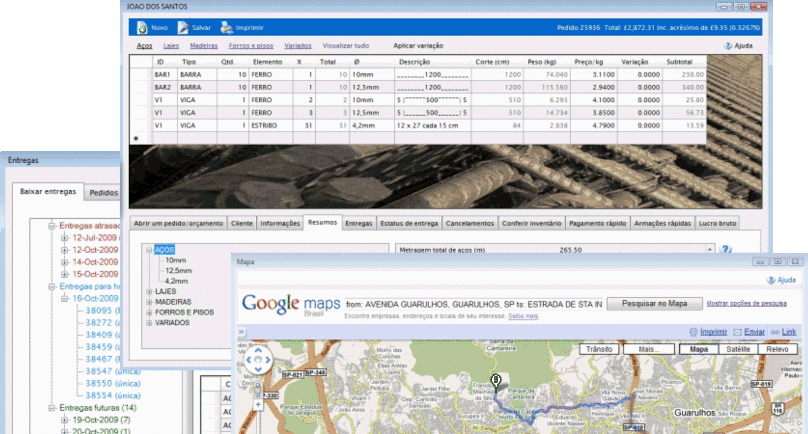Collapse the Entregas futuras node
This screenshot has height=434, width=808.
(x=52, y=408)
